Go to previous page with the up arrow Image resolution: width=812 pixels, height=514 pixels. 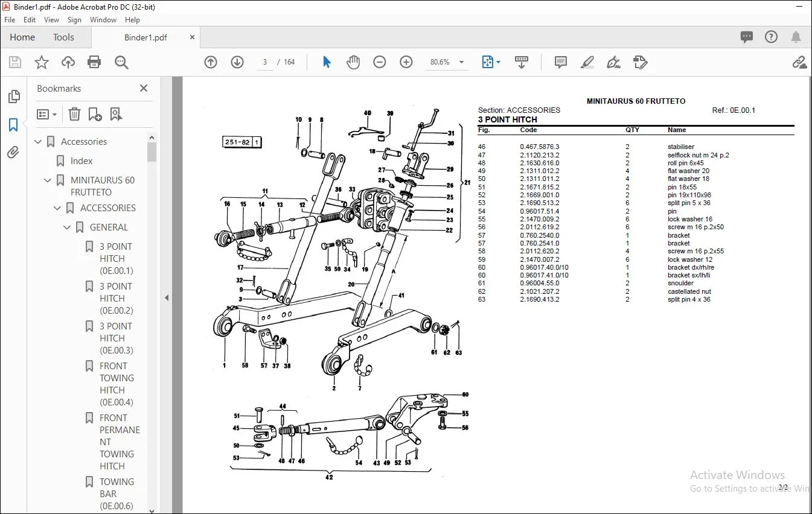211,62
